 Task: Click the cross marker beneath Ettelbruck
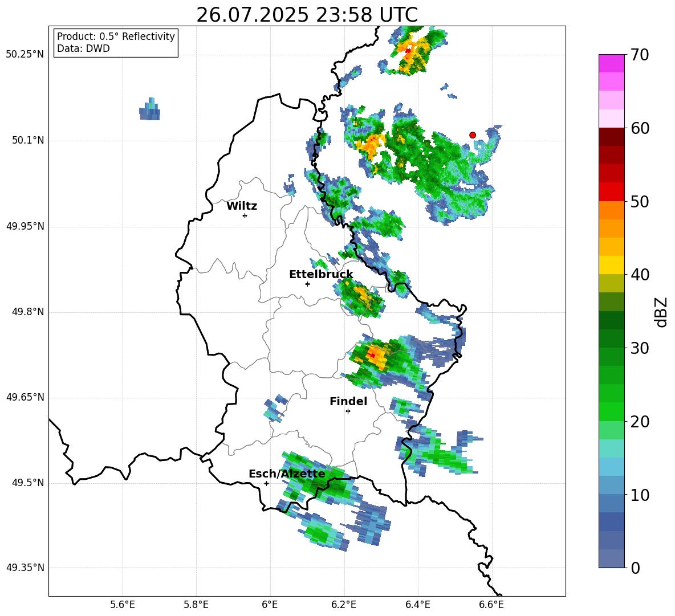(307, 284)
